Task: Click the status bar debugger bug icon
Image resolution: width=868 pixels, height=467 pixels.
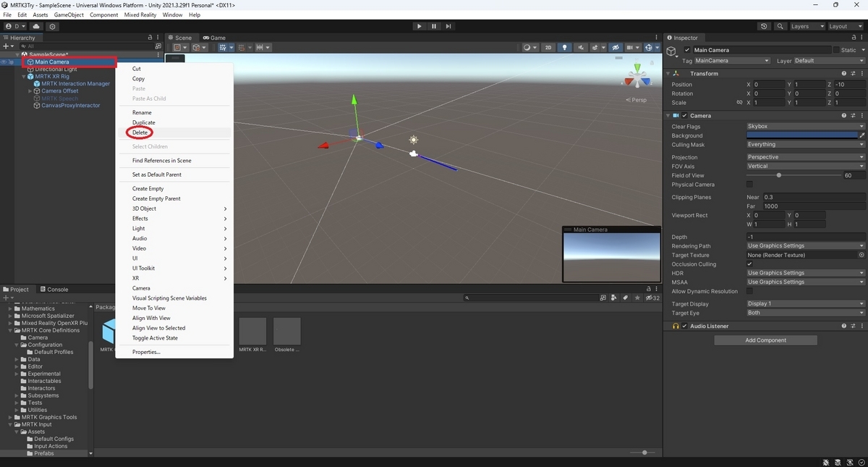Action: click(x=826, y=462)
